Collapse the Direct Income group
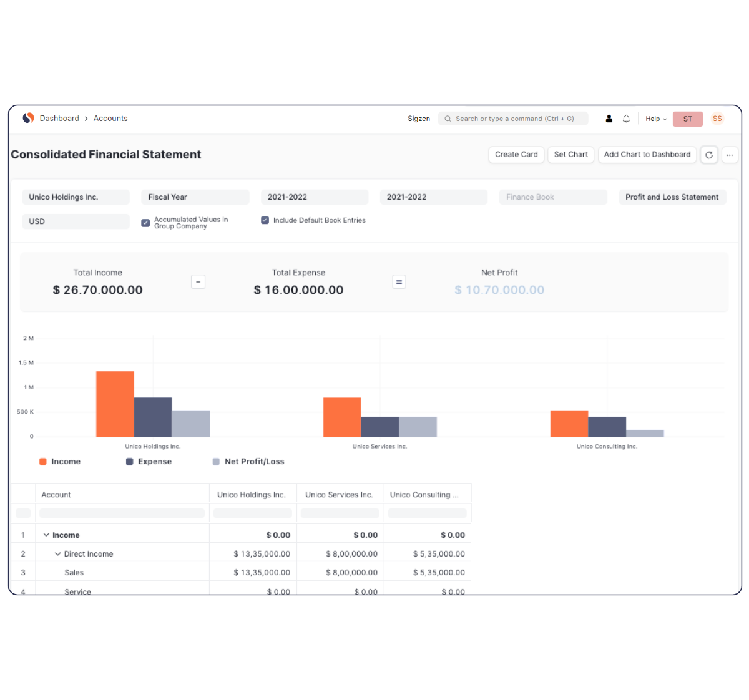 click(57, 554)
